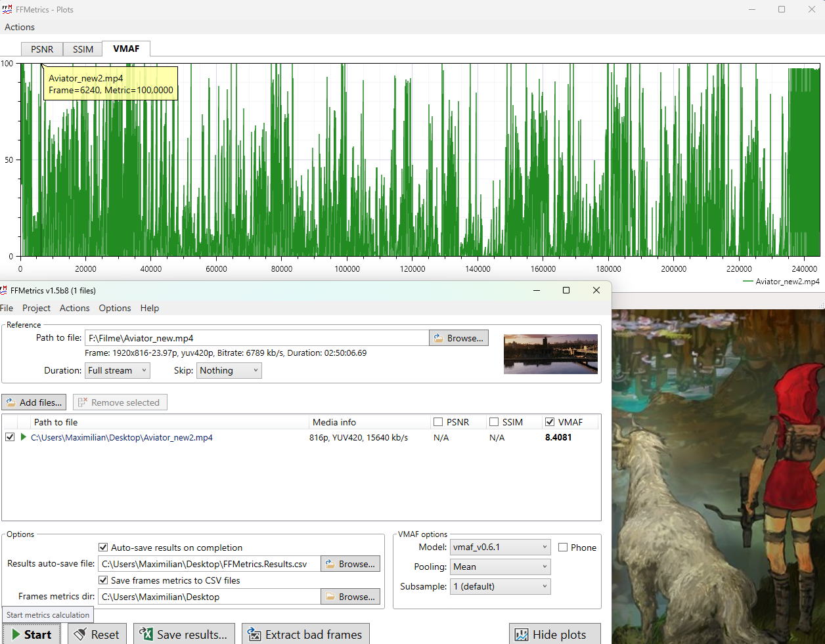
Task: Click the Add files button
Action: 34,402
